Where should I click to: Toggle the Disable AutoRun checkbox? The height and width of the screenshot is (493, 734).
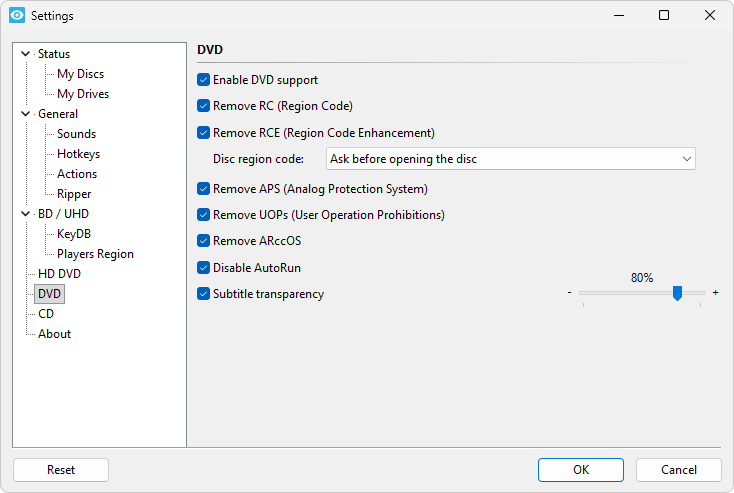point(204,268)
